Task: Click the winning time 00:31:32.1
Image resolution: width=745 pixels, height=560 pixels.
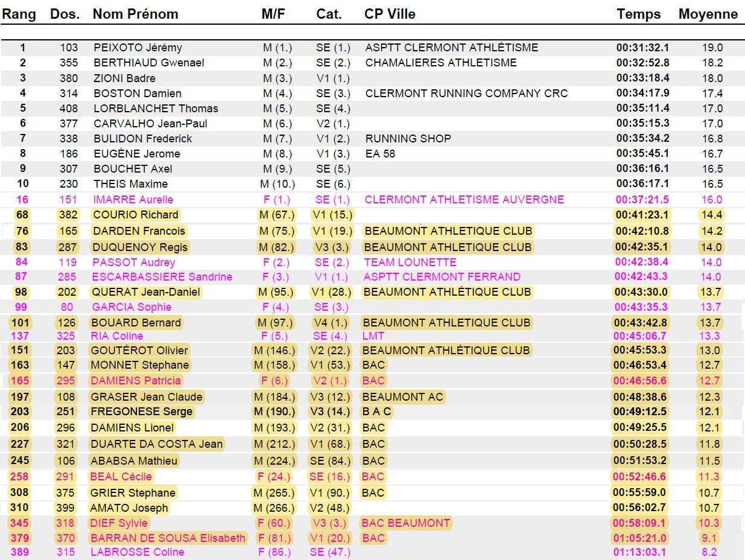Action: coord(642,48)
